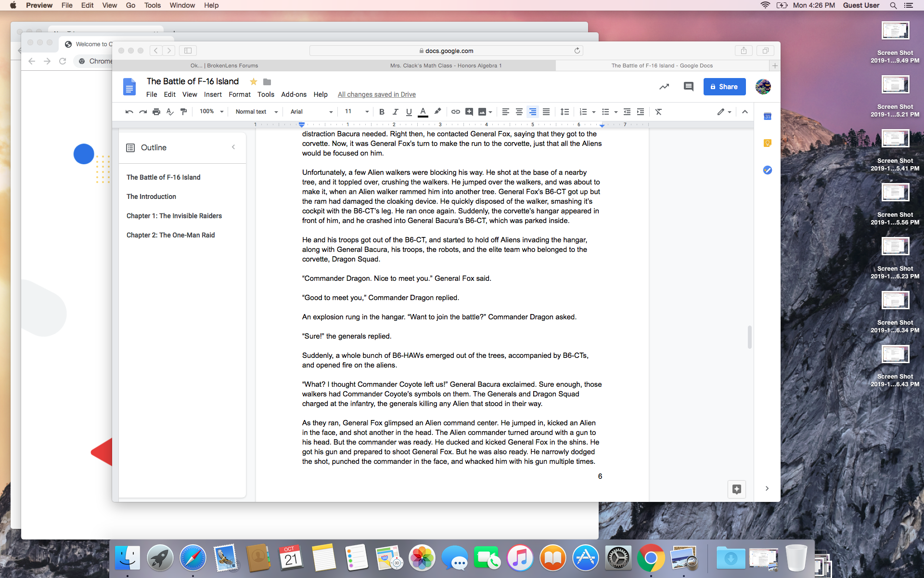Redo the last action in Docs toolbar

pyautogui.click(x=143, y=112)
